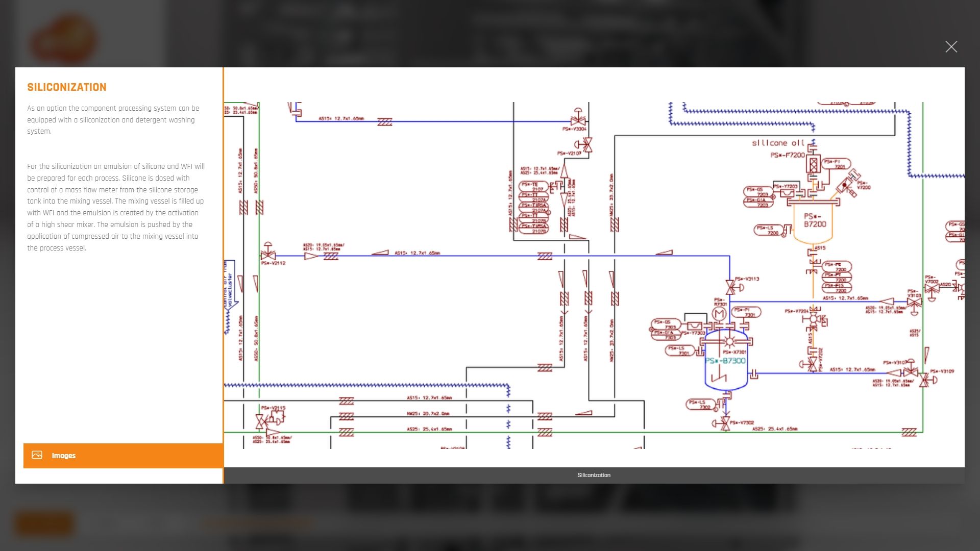Click the PS*-PI 7301 pressure indicator tag
Viewport: 980px width, 551px height.
coord(746,312)
